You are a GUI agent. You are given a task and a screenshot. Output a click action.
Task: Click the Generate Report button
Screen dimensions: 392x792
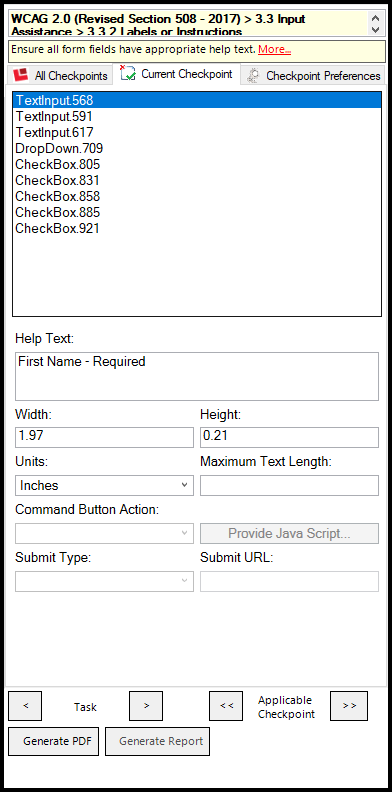point(157,741)
